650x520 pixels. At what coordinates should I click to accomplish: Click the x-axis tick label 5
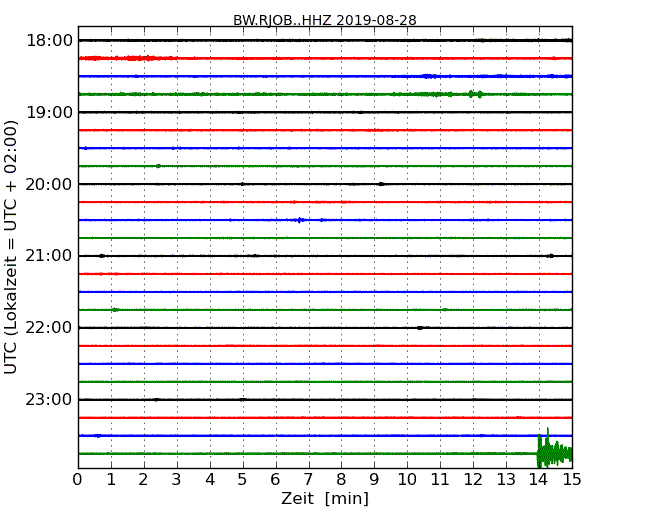click(242, 480)
